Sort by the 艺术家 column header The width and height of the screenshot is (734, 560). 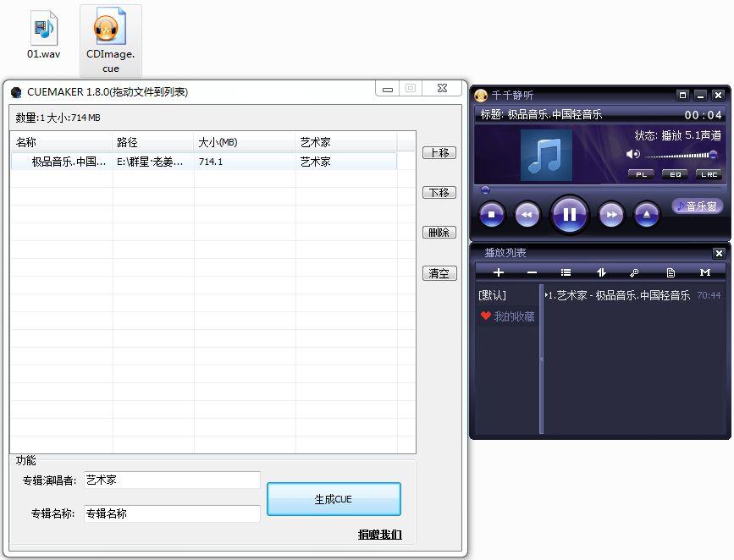(346, 142)
